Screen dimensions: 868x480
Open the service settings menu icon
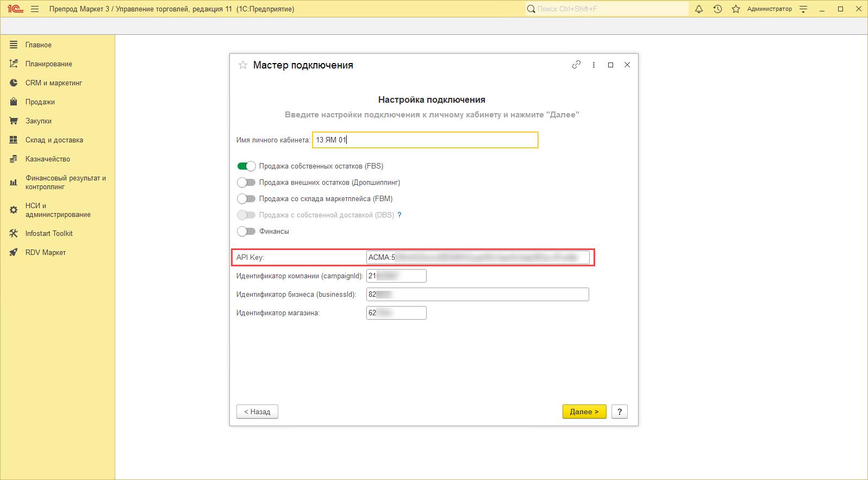click(x=803, y=9)
